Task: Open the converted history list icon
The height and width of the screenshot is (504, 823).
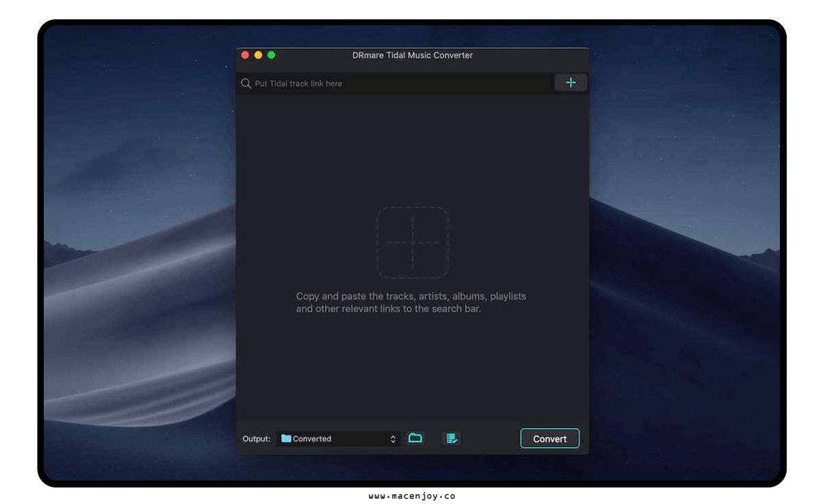Action: click(x=451, y=438)
